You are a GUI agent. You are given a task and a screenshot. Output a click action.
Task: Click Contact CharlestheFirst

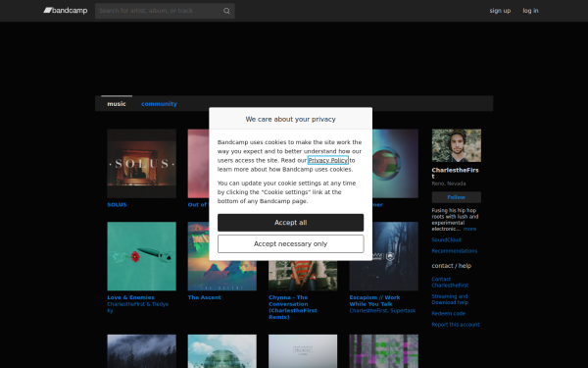point(450,282)
